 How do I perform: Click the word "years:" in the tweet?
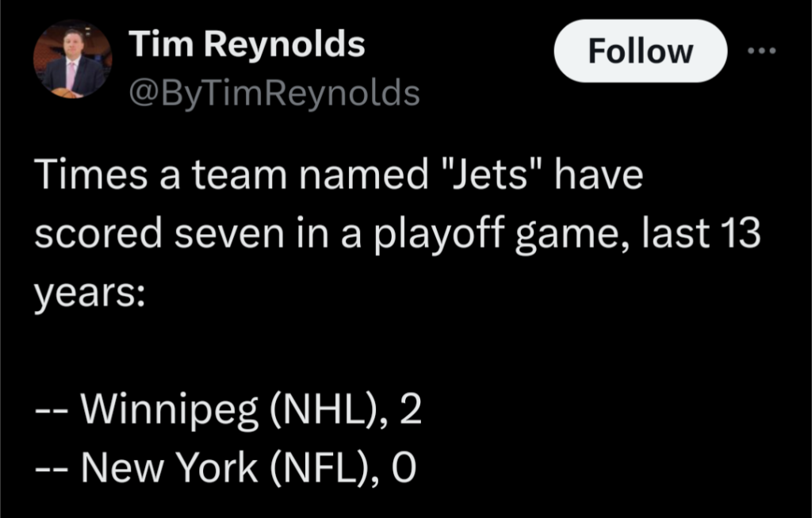[87, 293]
